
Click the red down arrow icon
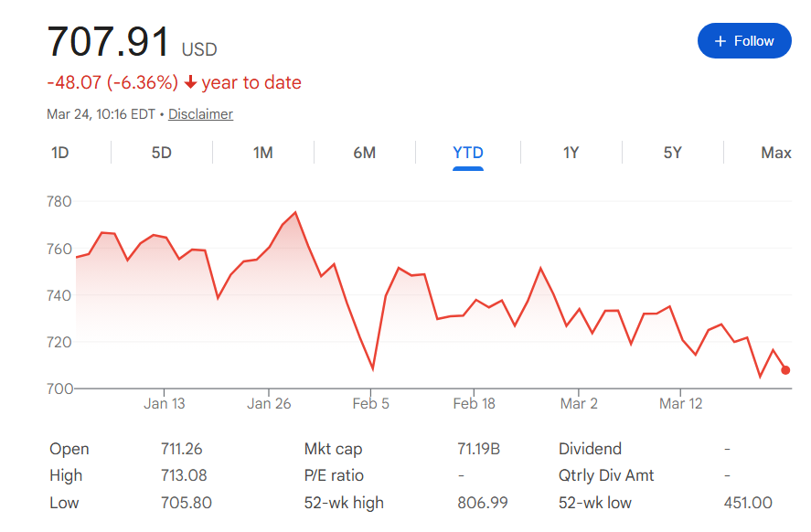tap(190, 83)
